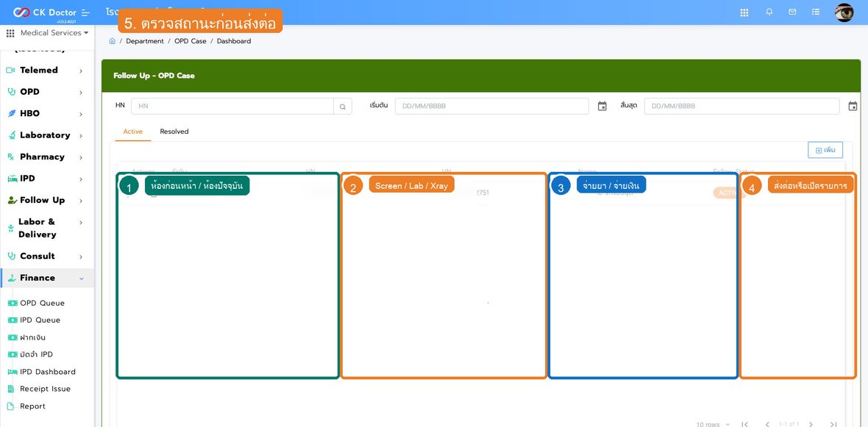Focus the HN search input field
The height and width of the screenshot is (427, 868).
click(x=232, y=106)
